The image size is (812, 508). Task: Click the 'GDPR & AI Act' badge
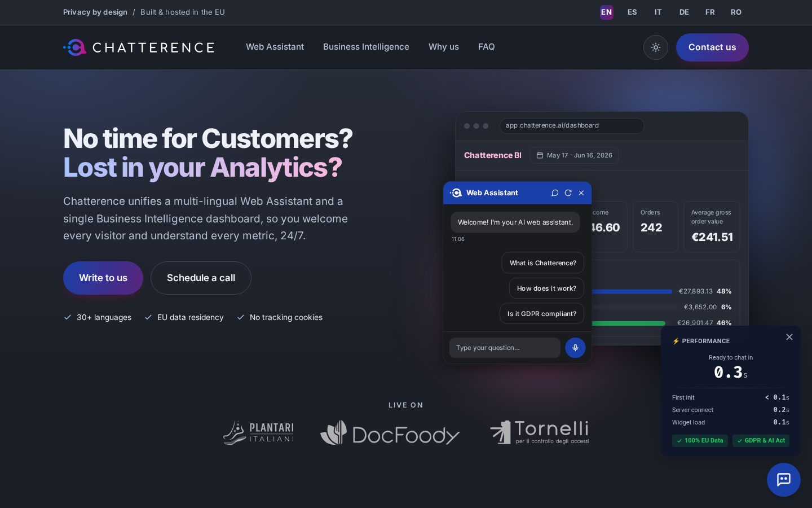[x=761, y=441]
